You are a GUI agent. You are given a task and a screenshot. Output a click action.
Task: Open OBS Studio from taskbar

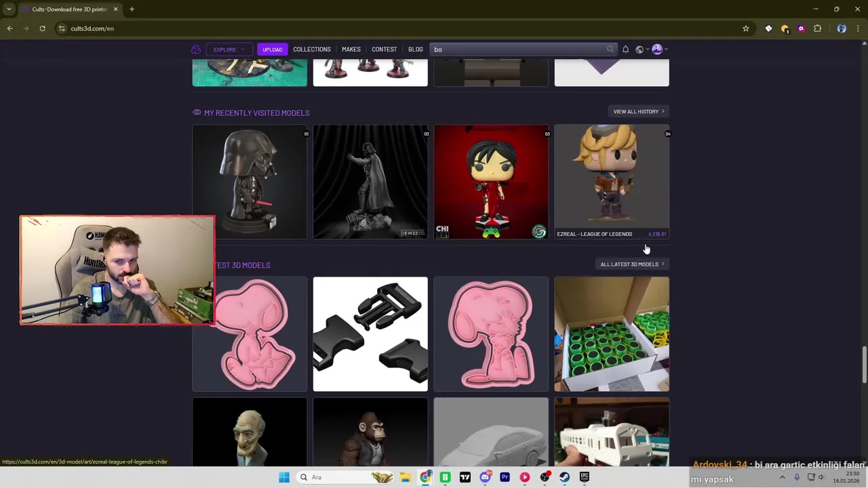pos(545,477)
